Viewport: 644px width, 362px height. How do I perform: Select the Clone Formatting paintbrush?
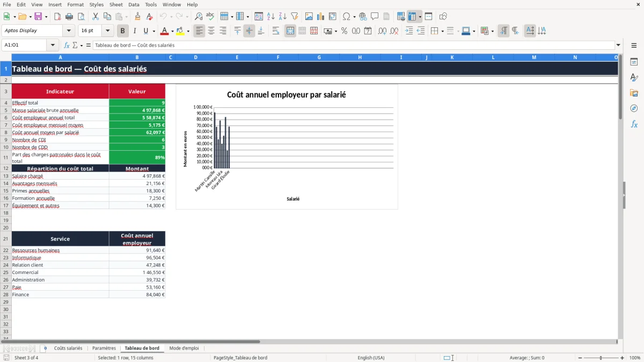pyautogui.click(x=137, y=17)
